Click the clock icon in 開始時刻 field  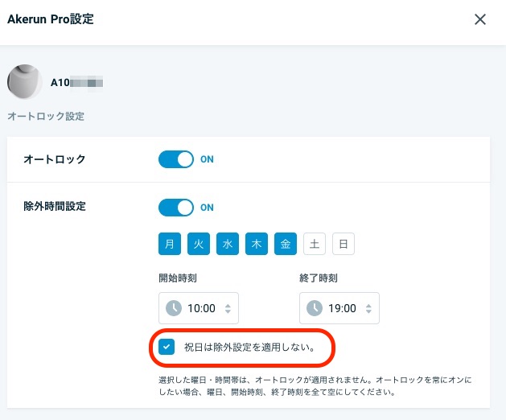pos(174,308)
